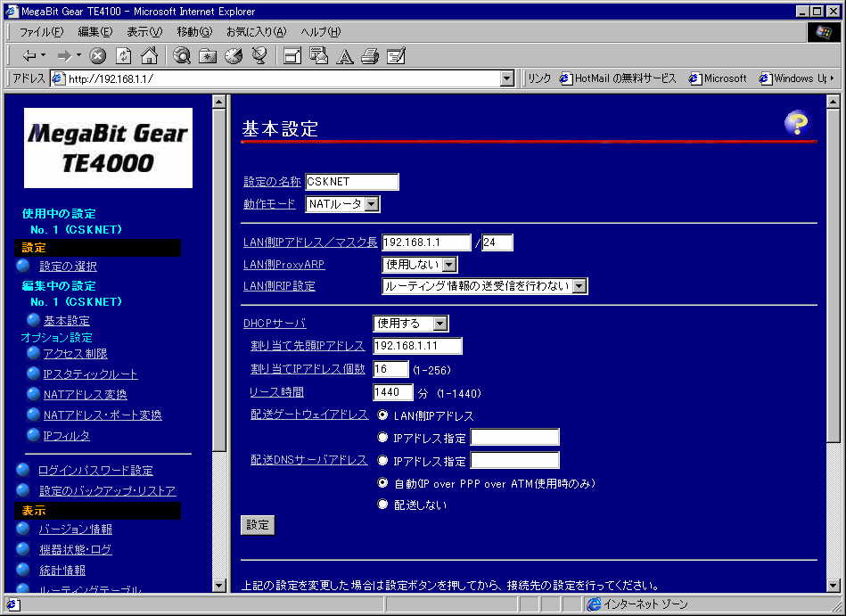
Task: Open the Back button history arrow
Action: pos(43,55)
